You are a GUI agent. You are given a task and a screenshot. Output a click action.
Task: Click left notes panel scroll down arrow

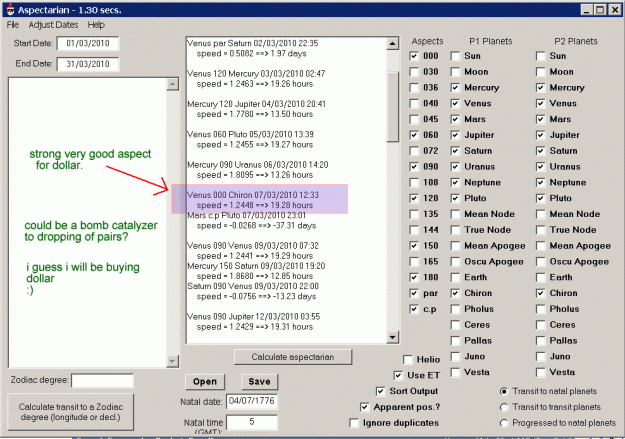coord(172,361)
